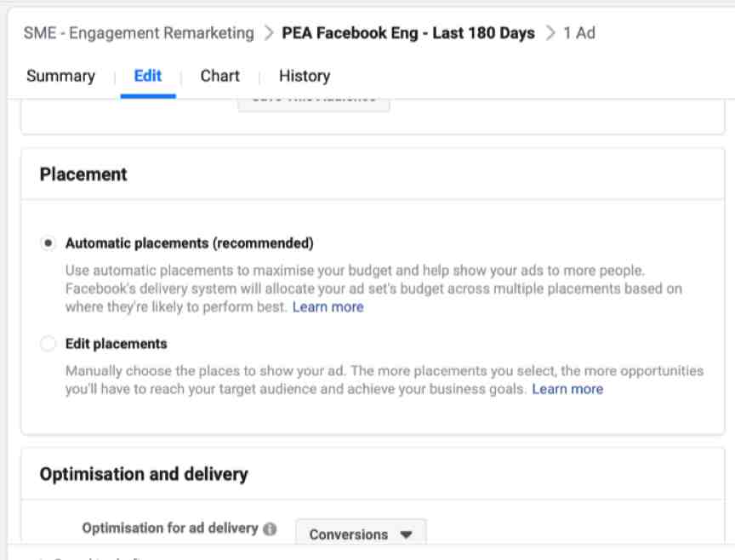Select Automatic placements radio button

click(48, 243)
